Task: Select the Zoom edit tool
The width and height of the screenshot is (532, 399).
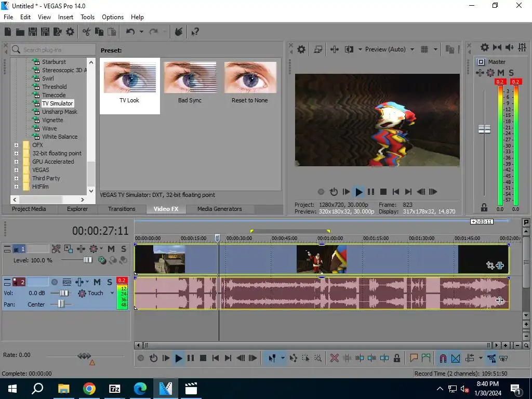Action: tap(318, 358)
